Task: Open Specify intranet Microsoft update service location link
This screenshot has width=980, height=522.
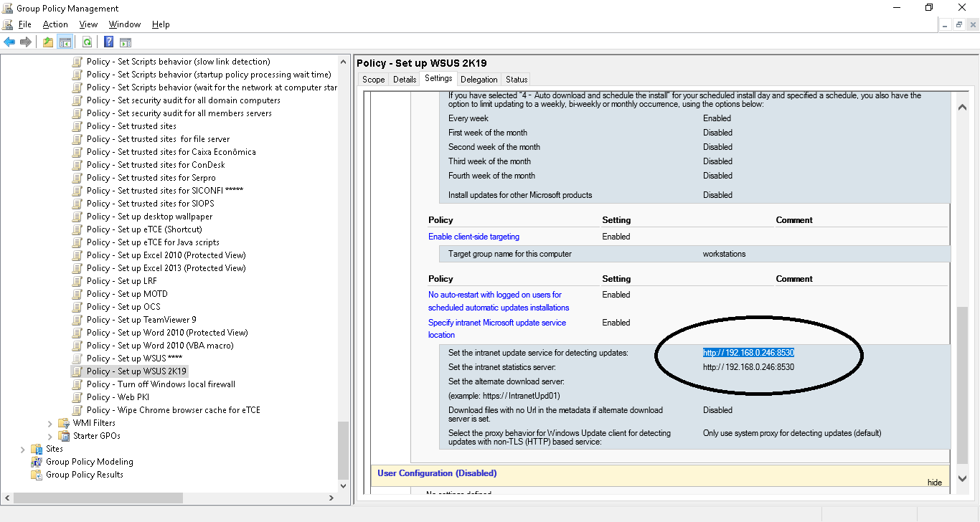Action: tap(497, 329)
